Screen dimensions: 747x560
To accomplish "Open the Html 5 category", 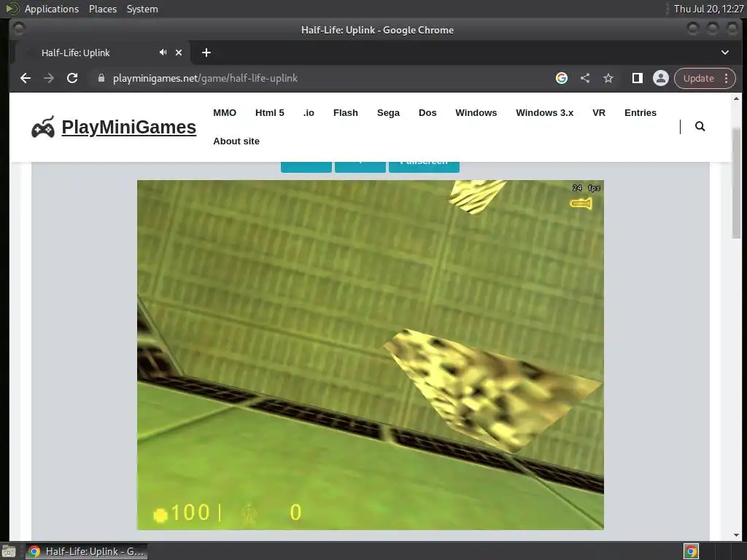I will 270,113.
